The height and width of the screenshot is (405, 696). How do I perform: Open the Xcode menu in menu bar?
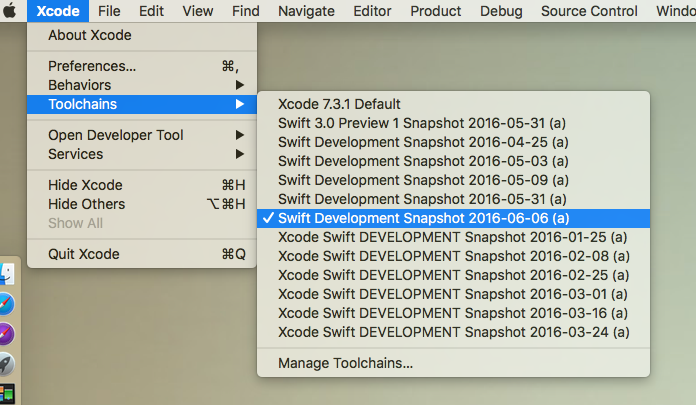58,11
